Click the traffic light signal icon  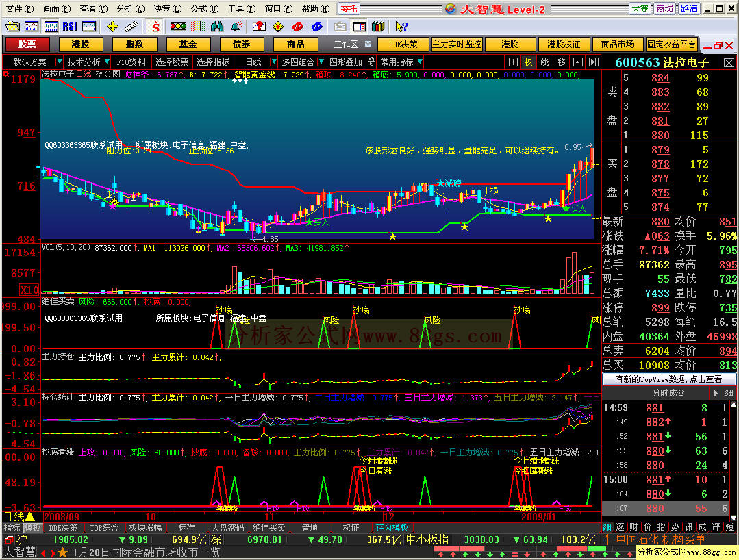coord(177,27)
